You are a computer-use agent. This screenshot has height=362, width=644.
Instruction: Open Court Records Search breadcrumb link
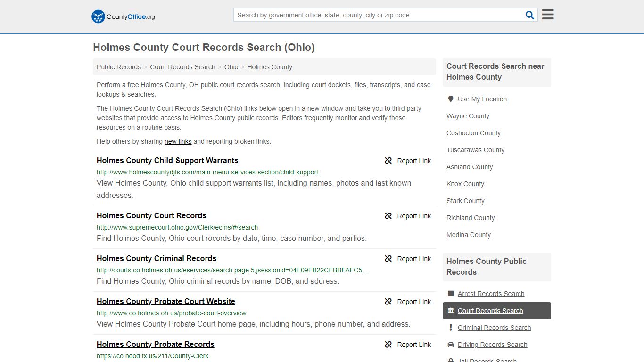pos(182,67)
